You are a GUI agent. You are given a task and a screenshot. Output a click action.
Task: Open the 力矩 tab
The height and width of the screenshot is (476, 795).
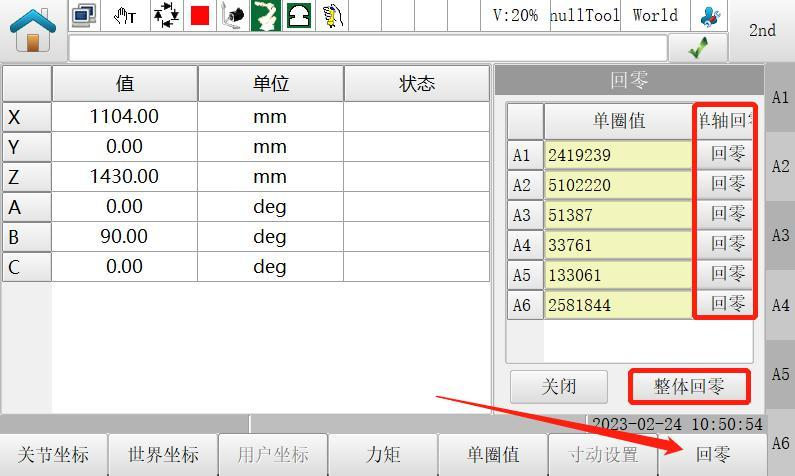click(x=383, y=454)
